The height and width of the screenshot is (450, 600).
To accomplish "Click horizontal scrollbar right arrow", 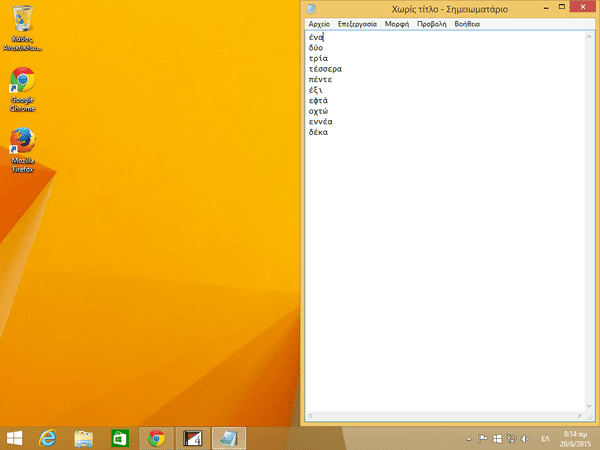I will pyautogui.click(x=580, y=416).
